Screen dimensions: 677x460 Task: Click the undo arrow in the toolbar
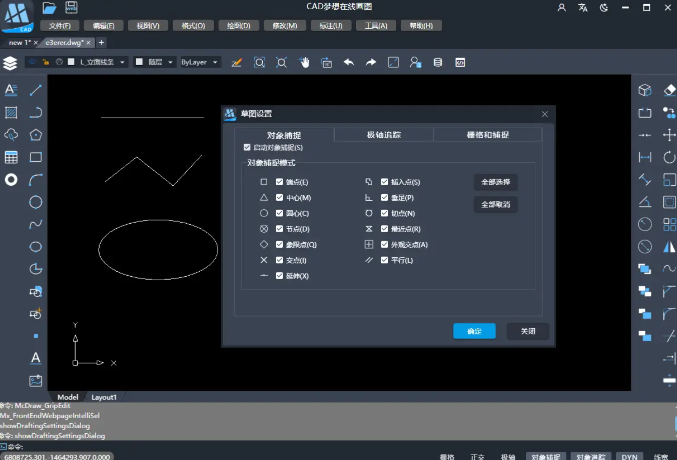click(x=349, y=62)
